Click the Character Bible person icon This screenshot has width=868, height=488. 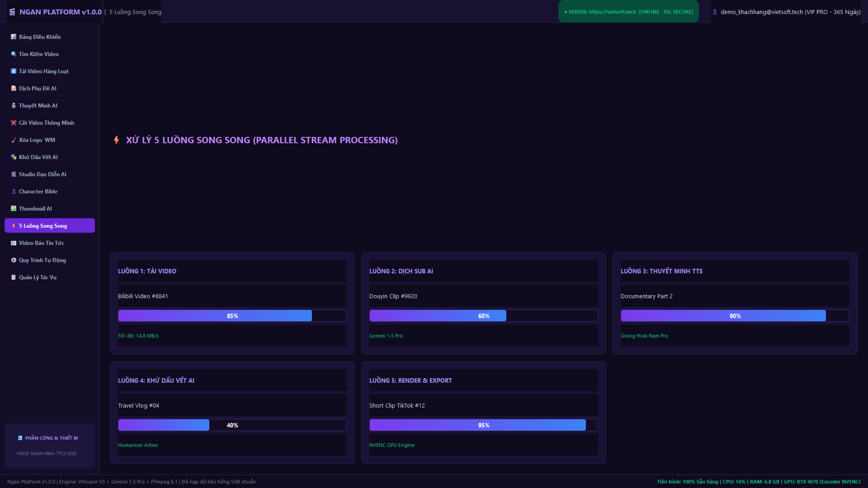pos(14,192)
